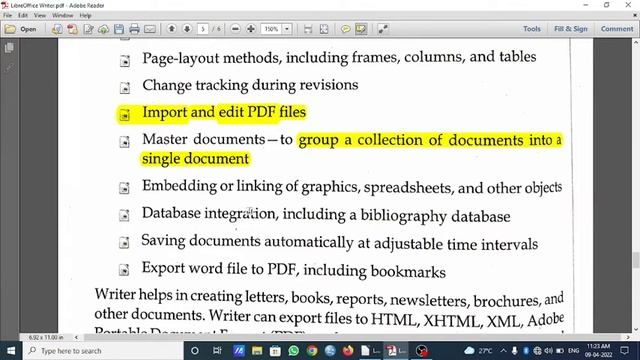Image resolution: width=640 pixels, height=360 pixels.
Task: Click the vertical scrollbar down arrow
Action: pyautogui.click(x=636, y=329)
